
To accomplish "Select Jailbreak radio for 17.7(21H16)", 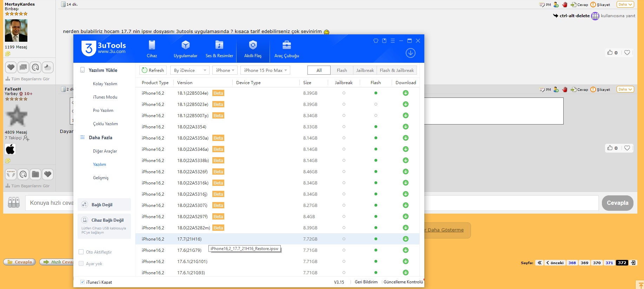I will click(344, 239).
